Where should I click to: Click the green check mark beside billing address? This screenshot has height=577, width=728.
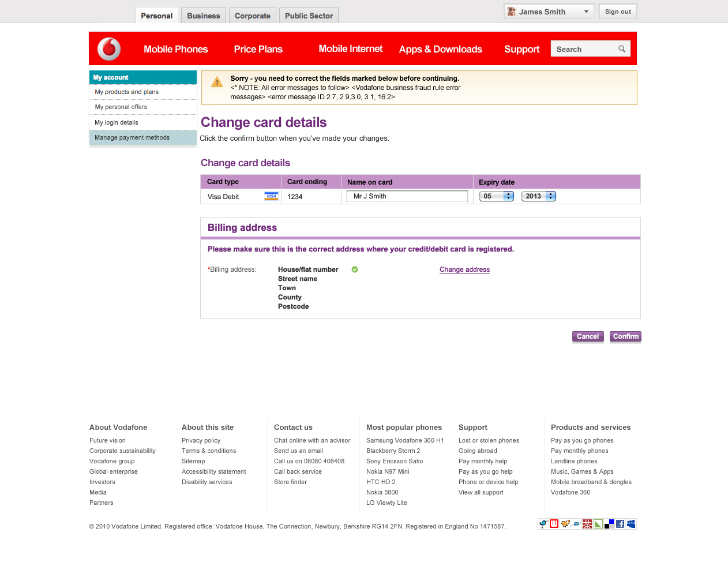(355, 269)
